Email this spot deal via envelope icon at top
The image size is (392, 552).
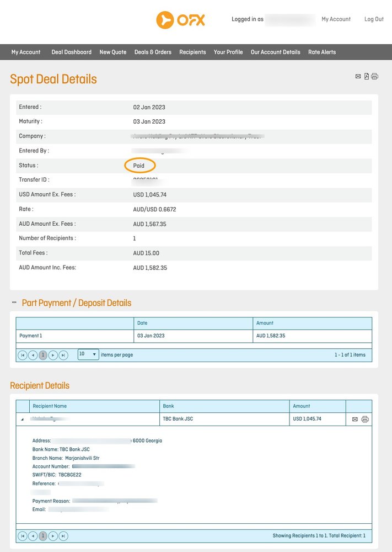click(x=358, y=76)
